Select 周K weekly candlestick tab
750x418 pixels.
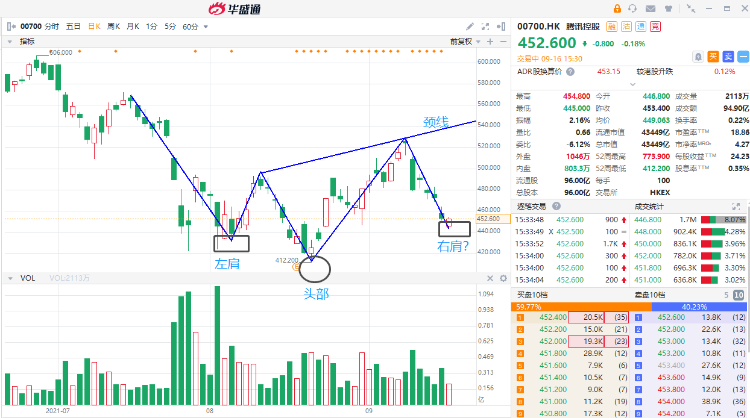coord(113,27)
